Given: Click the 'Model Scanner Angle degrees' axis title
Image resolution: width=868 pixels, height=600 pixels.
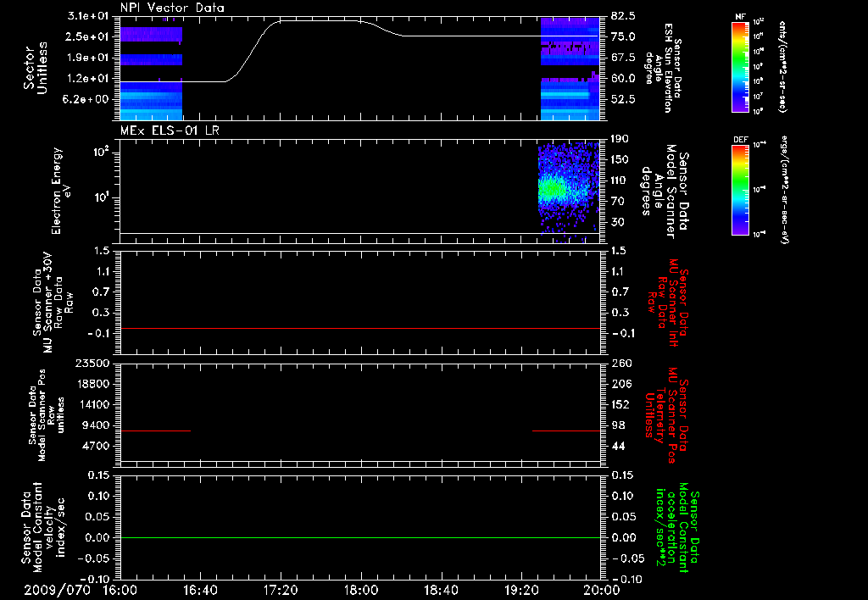Looking at the screenshot, I should (665, 192).
